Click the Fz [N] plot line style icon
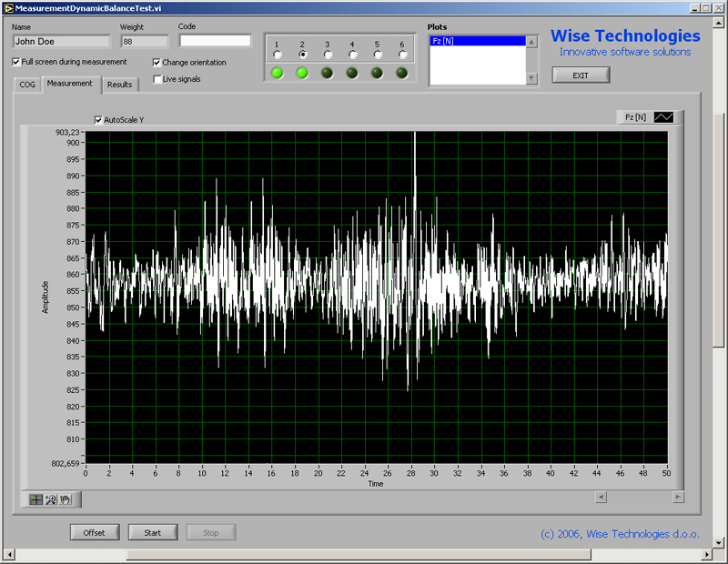The image size is (728, 564). click(x=663, y=117)
